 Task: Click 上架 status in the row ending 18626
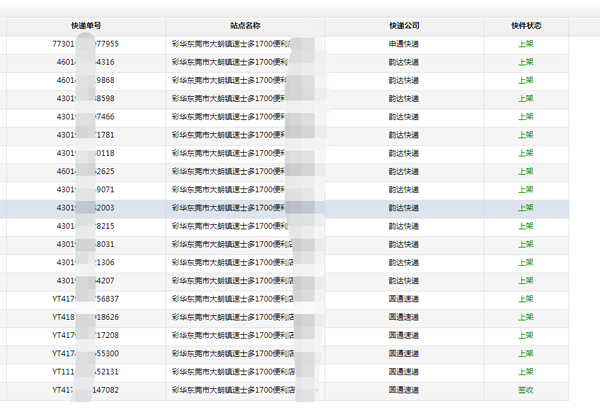point(526,317)
